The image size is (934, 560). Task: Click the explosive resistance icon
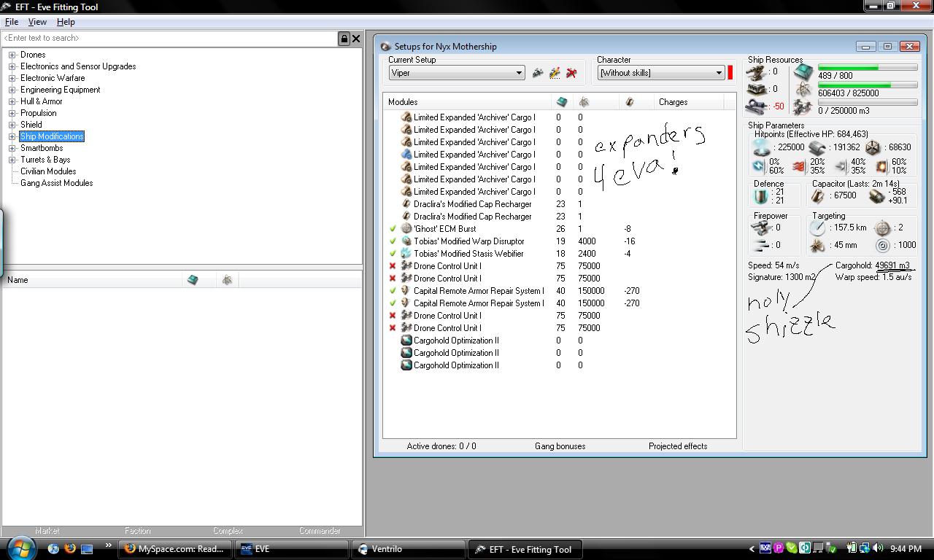[882, 166]
